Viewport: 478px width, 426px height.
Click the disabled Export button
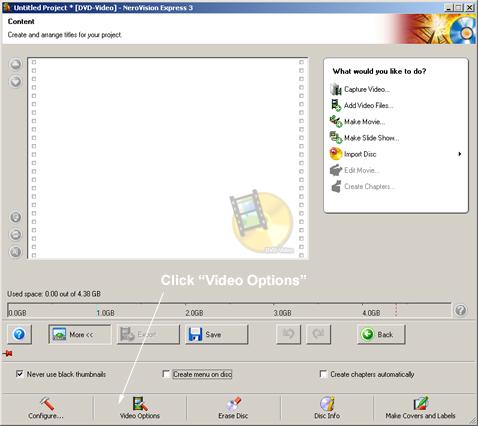[x=148, y=334]
